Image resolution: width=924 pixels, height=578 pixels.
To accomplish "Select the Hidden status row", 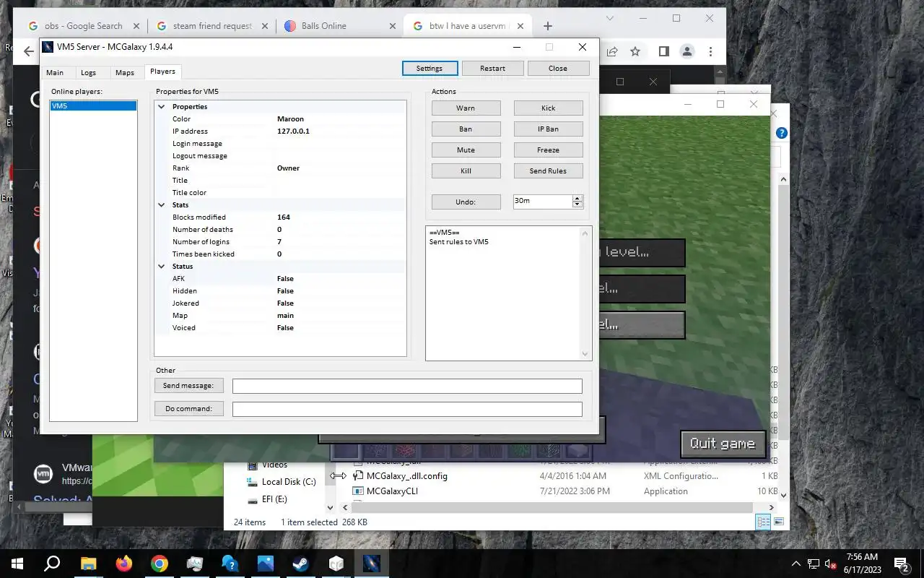I will coord(280,290).
